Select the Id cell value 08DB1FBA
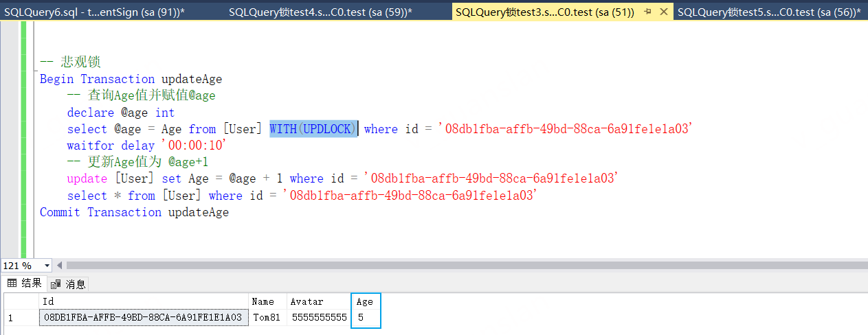 (143, 318)
